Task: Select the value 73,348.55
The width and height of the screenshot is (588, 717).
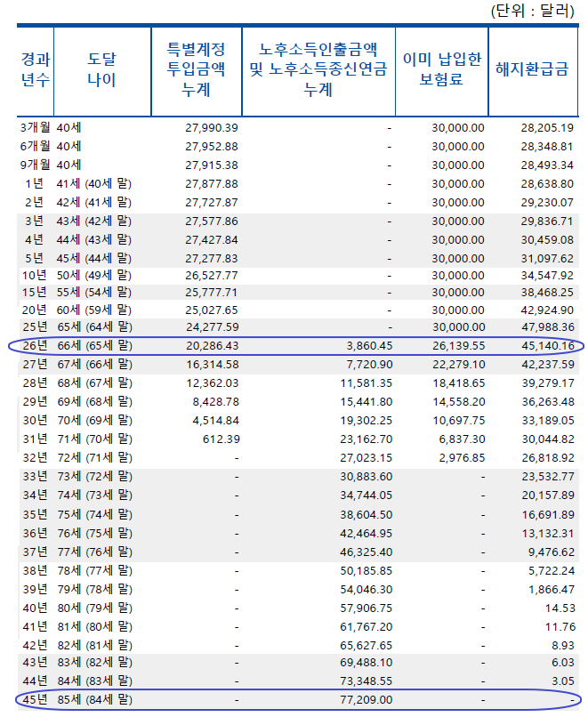Action: point(366,681)
